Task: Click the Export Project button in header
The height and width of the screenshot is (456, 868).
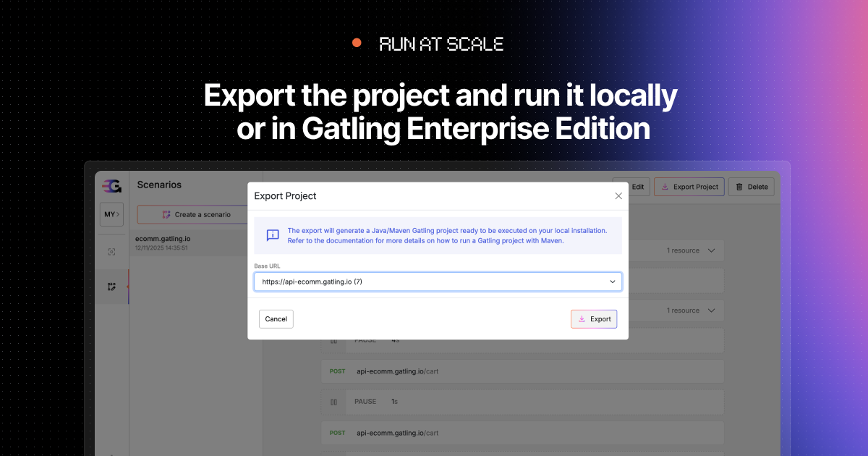Action: (689, 187)
